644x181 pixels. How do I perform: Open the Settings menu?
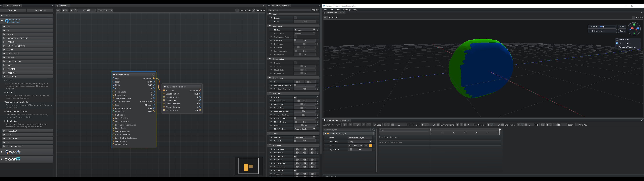point(347,10)
